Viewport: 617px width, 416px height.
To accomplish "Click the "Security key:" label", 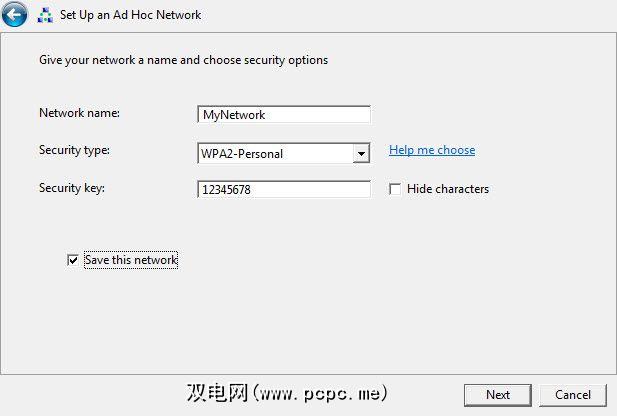I will [x=71, y=188].
